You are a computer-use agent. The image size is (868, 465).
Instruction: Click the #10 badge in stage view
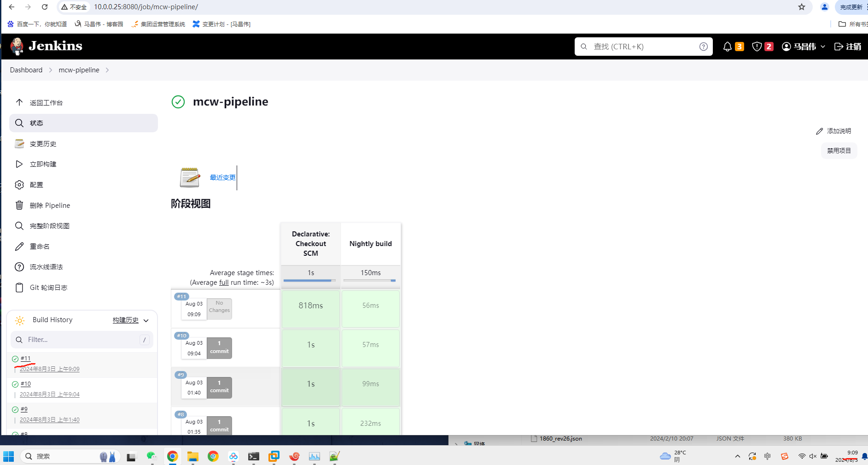[x=182, y=336]
